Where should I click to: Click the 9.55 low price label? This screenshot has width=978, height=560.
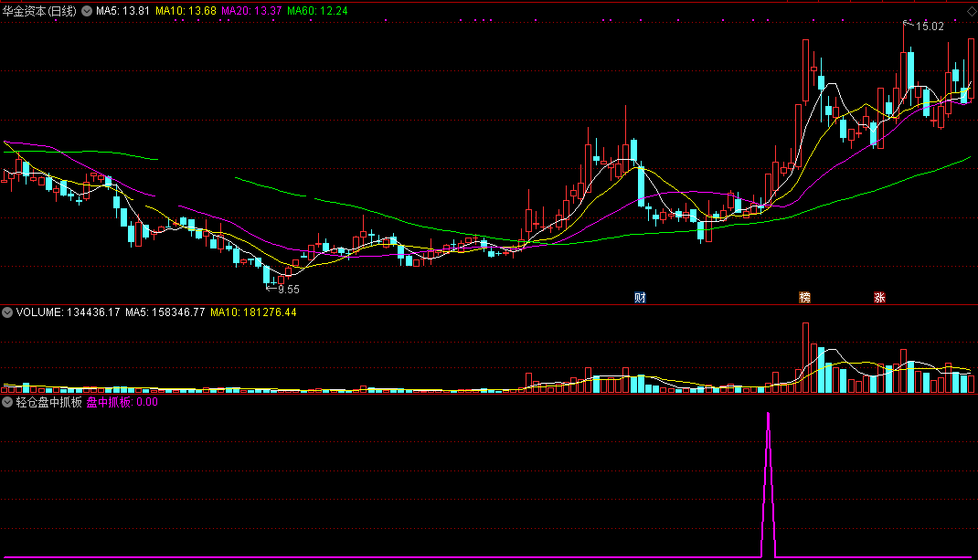click(x=289, y=290)
